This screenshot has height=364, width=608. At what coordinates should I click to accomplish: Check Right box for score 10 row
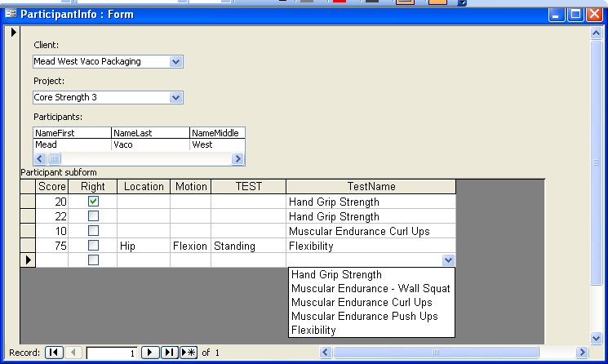pyautogui.click(x=93, y=231)
